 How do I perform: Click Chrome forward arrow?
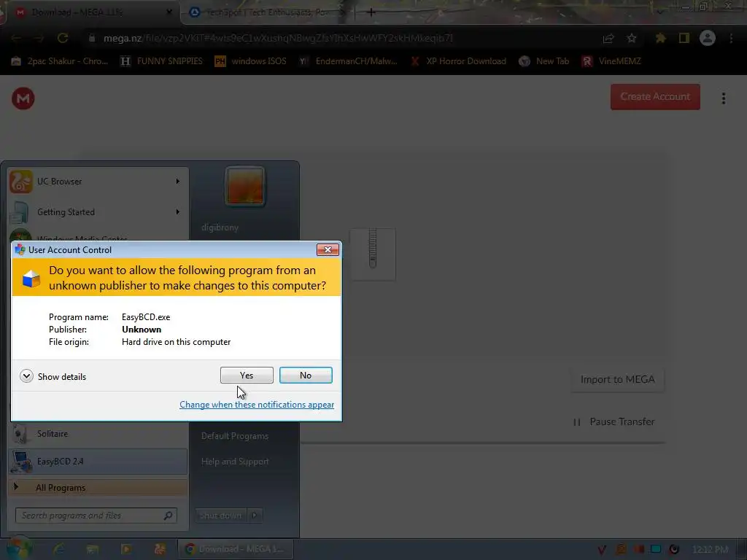click(x=39, y=38)
